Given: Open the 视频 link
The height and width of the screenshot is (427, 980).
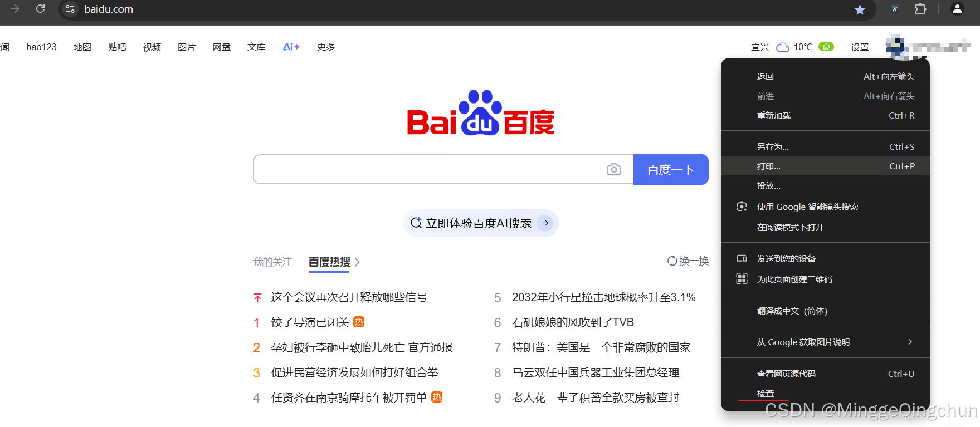Looking at the screenshot, I should coord(152,47).
